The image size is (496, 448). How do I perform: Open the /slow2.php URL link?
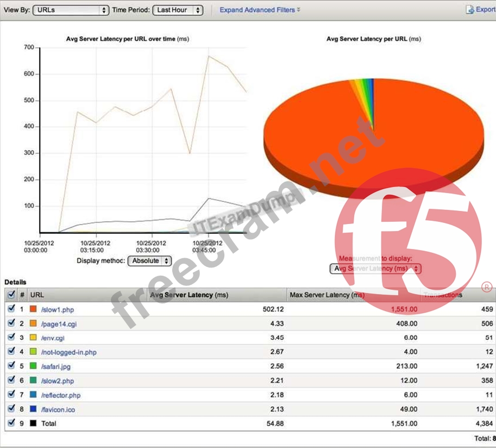(58, 381)
